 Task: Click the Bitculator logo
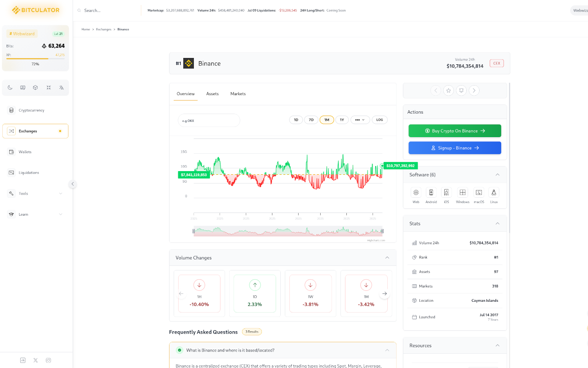pos(35,10)
